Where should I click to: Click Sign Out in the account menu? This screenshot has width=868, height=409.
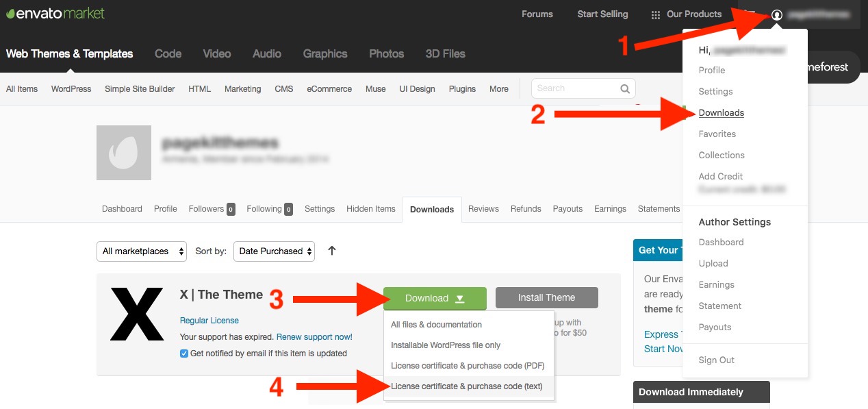(716, 360)
